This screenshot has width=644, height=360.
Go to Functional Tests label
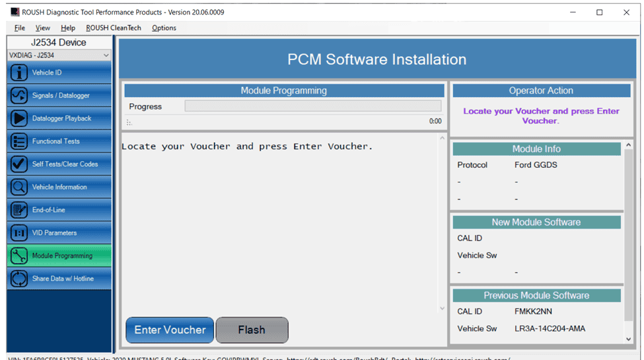tap(56, 141)
